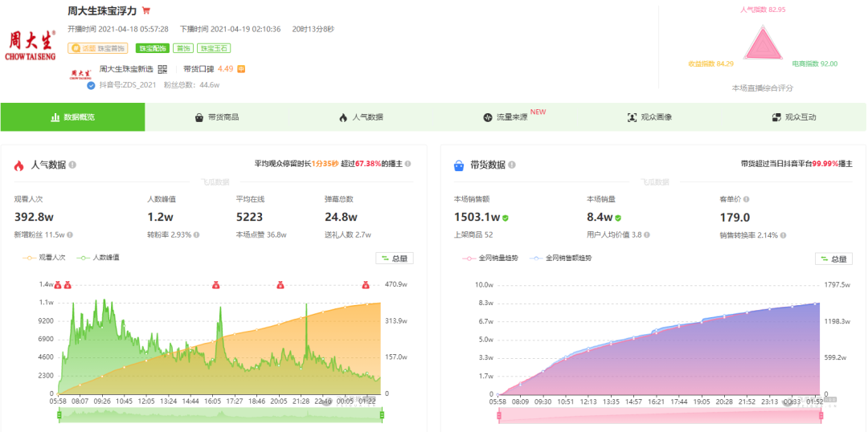Switch to the 人气数据 tab
The width and height of the screenshot is (868, 432).
point(361,117)
